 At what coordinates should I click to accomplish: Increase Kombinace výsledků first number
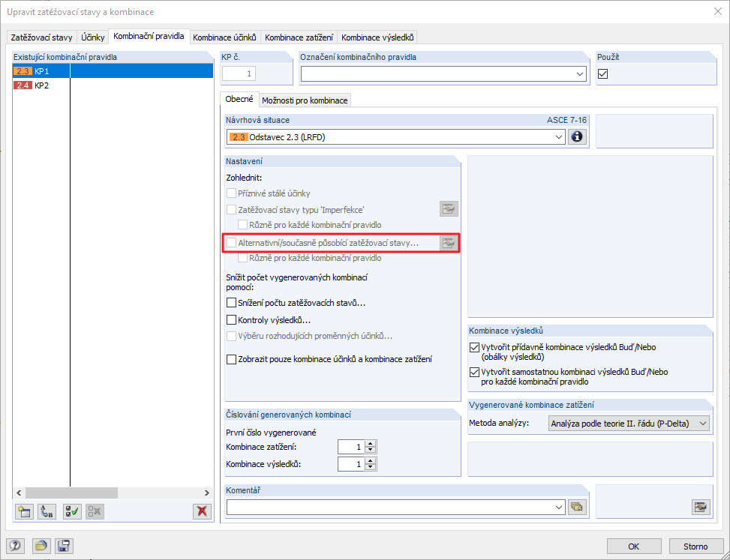(x=371, y=460)
